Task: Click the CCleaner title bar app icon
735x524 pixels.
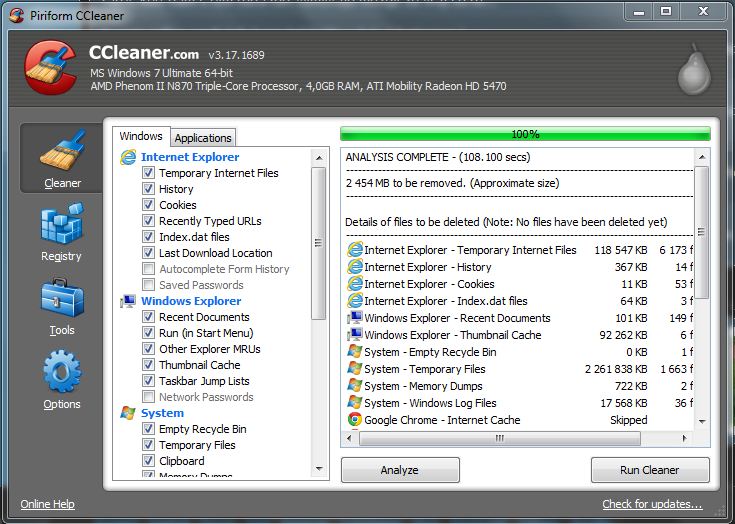Action: pyautogui.click(x=16, y=15)
